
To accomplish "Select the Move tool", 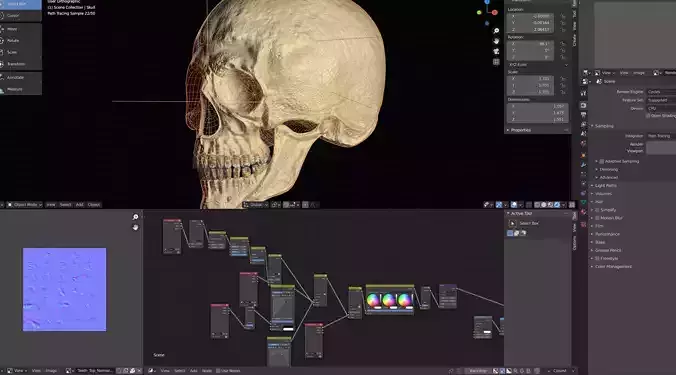I will pos(20,29).
